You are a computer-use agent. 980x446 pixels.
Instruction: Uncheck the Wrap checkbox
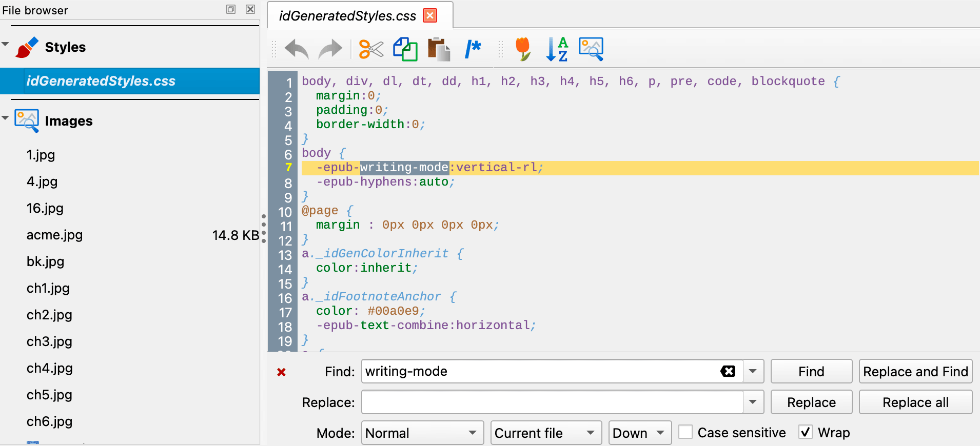click(806, 432)
